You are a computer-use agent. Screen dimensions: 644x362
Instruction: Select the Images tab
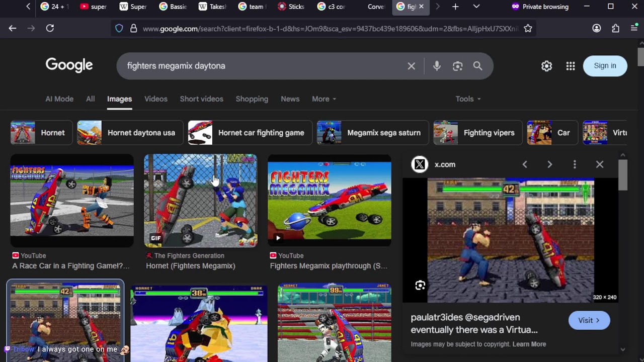[x=119, y=99]
